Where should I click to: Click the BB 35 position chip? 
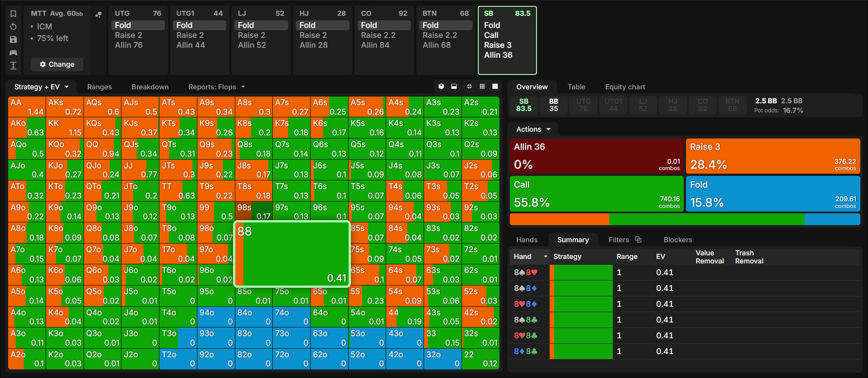[554, 105]
